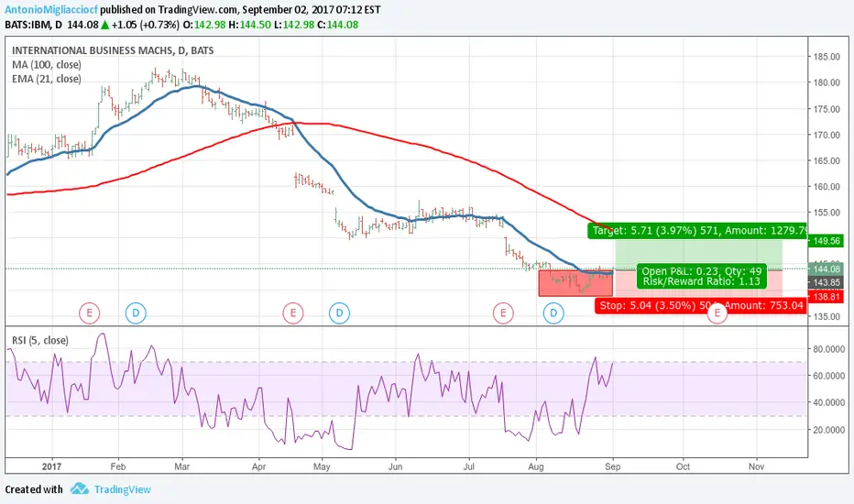The height and width of the screenshot is (504, 854).
Task: Click the earnings E marker in mid-July
Action: pos(503,313)
